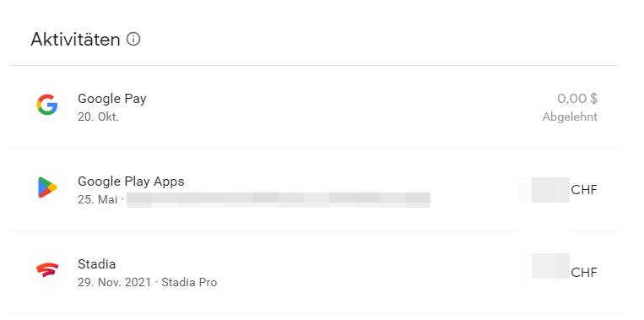Open the Google Pay transaction entry

[314, 107]
